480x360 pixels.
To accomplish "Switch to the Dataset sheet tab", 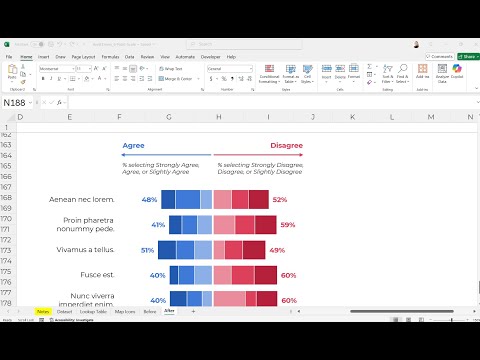I will pos(64,312).
